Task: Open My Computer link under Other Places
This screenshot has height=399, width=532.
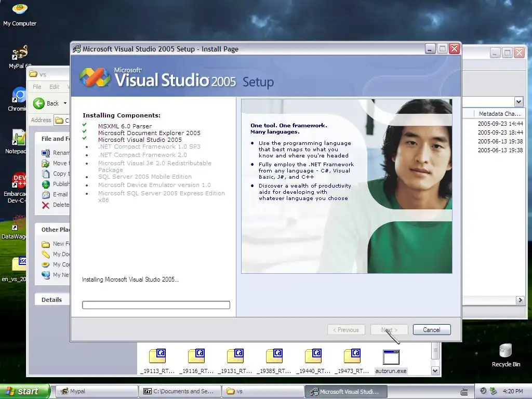Action: coord(56,264)
